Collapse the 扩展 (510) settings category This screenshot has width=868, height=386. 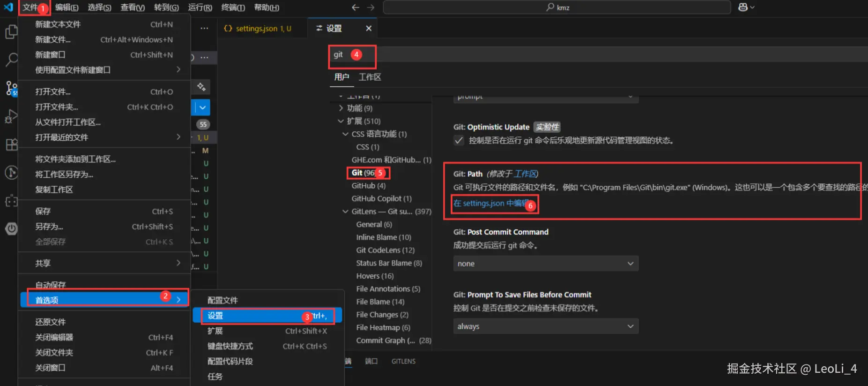[x=341, y=121]
